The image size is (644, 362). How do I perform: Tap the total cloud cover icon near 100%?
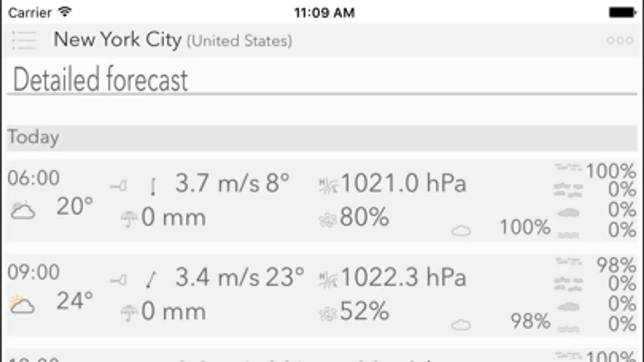461,231
